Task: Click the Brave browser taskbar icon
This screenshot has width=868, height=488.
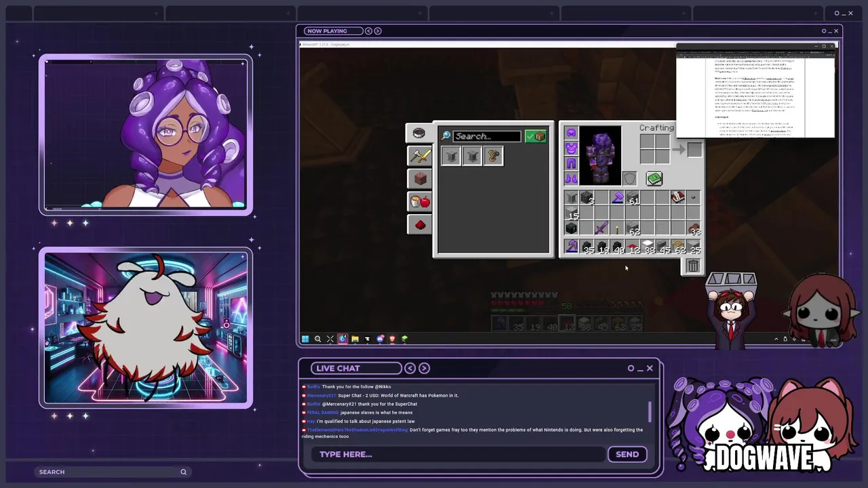Action: pyautogui.click(x=392, y=339)
